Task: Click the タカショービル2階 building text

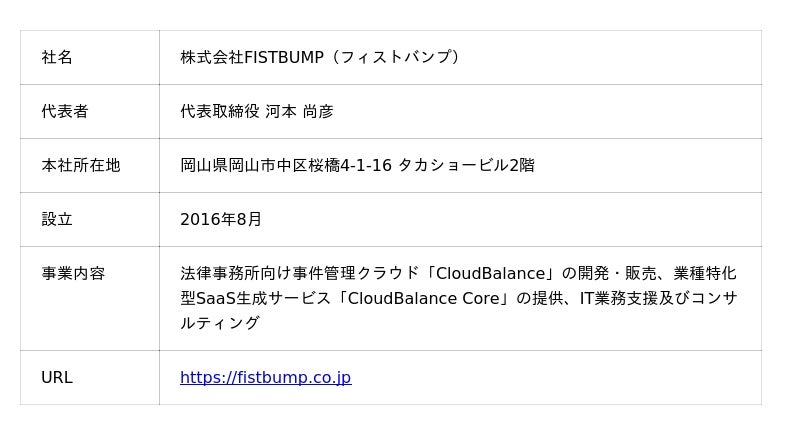Action: [x=466, y=166]
